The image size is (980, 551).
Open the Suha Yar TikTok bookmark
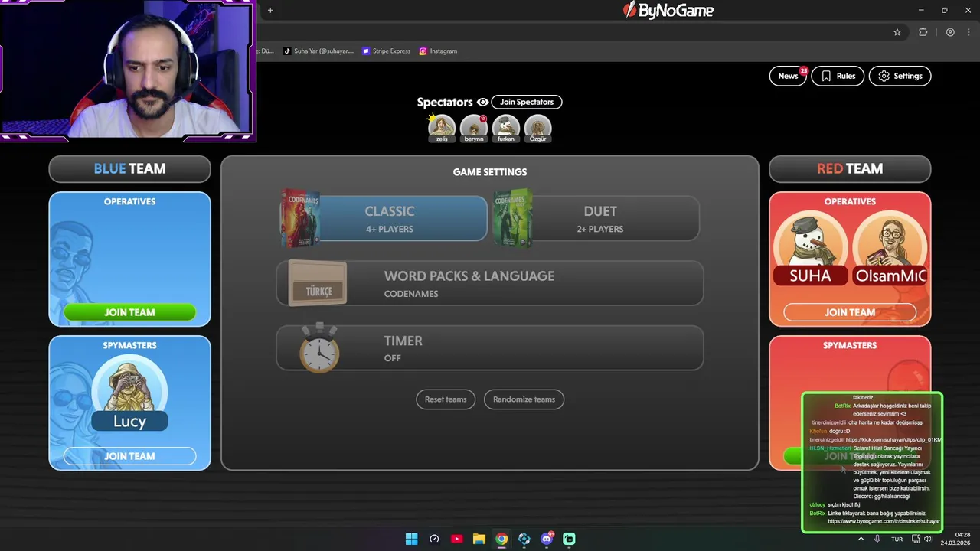coord(318,51)
